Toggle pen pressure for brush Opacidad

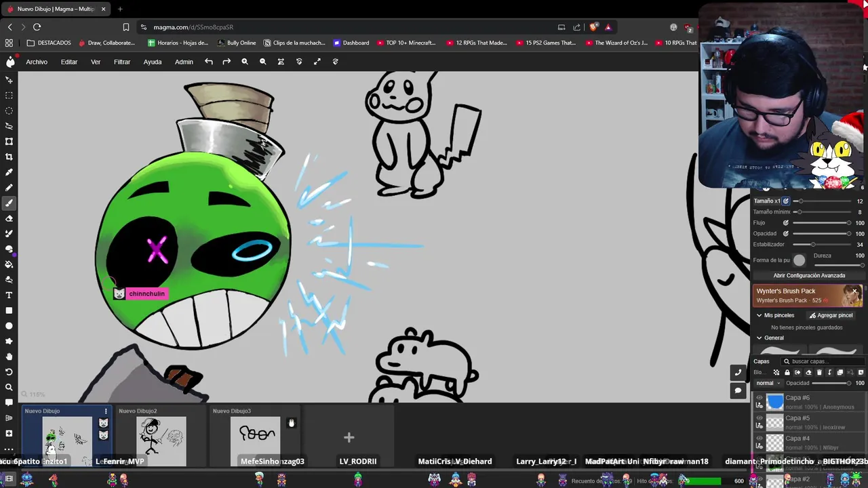tap(786, 234)
